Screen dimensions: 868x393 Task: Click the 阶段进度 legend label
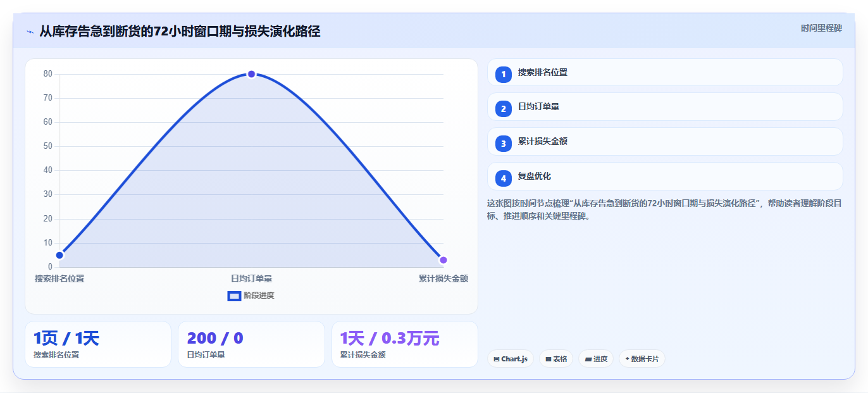(259, 296)
